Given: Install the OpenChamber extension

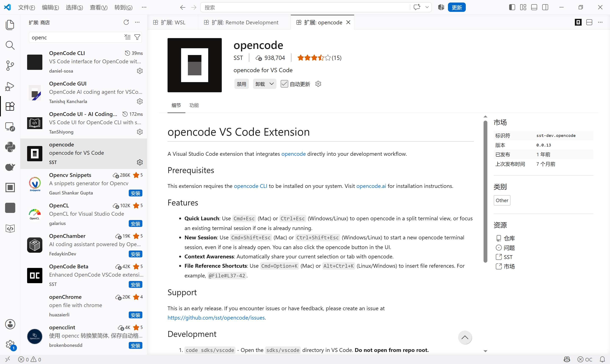Looking at the screenshot, I should click(x=136, y=254).
